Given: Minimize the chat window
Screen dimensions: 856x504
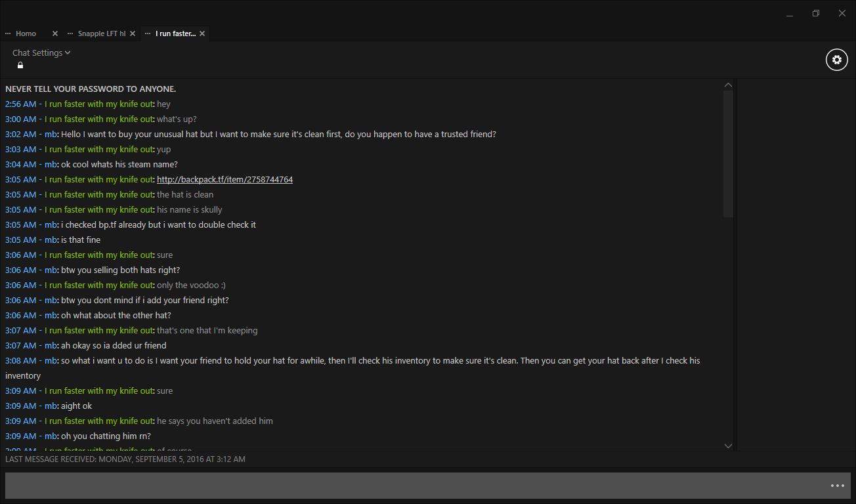Looking at the screenshot, I should (790, 14).
